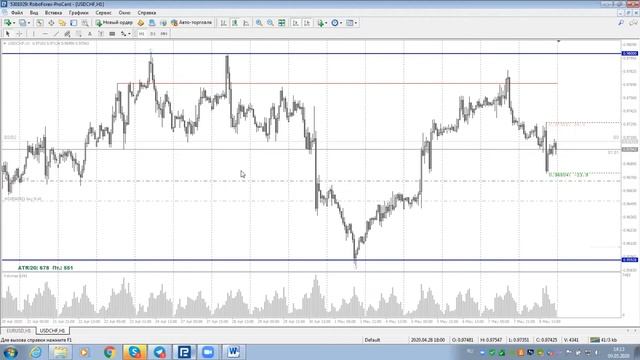The image size is (640, 360).
Task: Open the Окно menu
Action: (x=124, y=13)
